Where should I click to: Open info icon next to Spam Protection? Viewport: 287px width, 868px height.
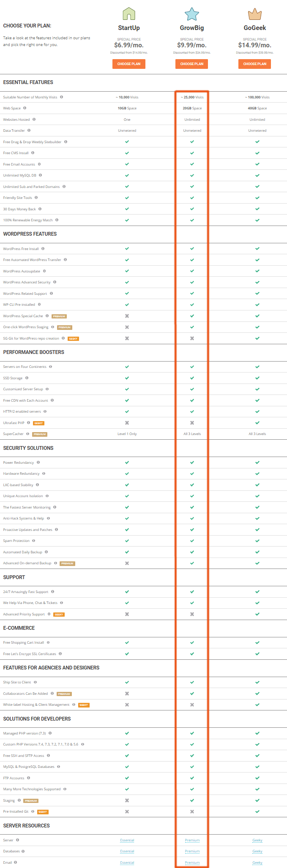click(33, 540)
